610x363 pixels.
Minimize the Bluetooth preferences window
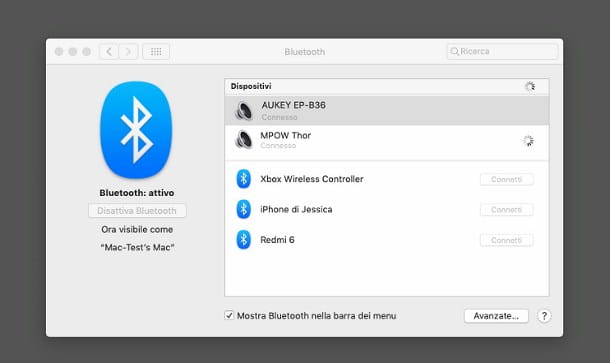click(x=73, y=51)
